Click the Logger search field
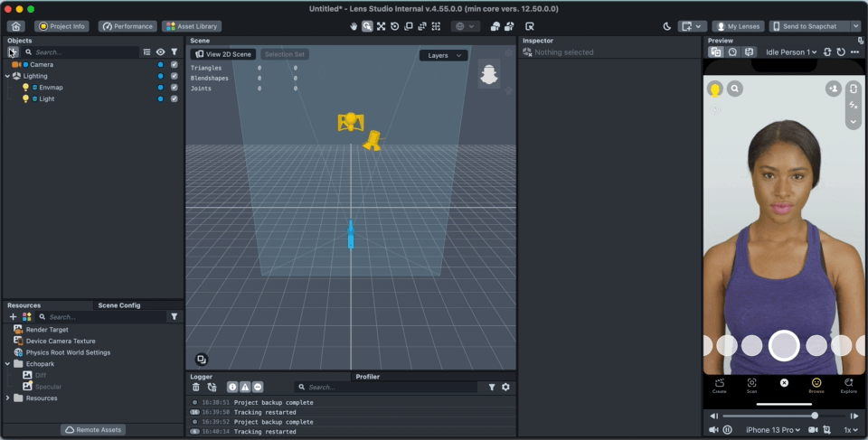This screenshot has height=440, width=868. coord(389,387)
